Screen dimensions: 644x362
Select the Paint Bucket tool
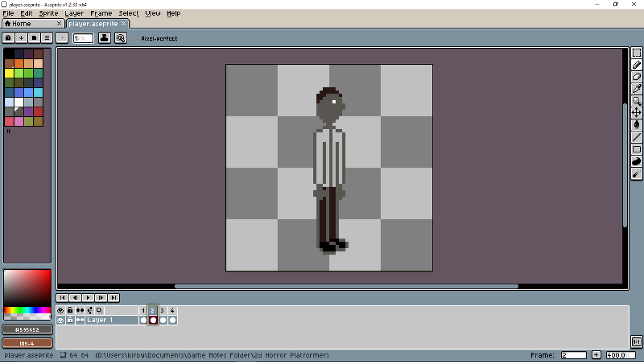[636, 124]
